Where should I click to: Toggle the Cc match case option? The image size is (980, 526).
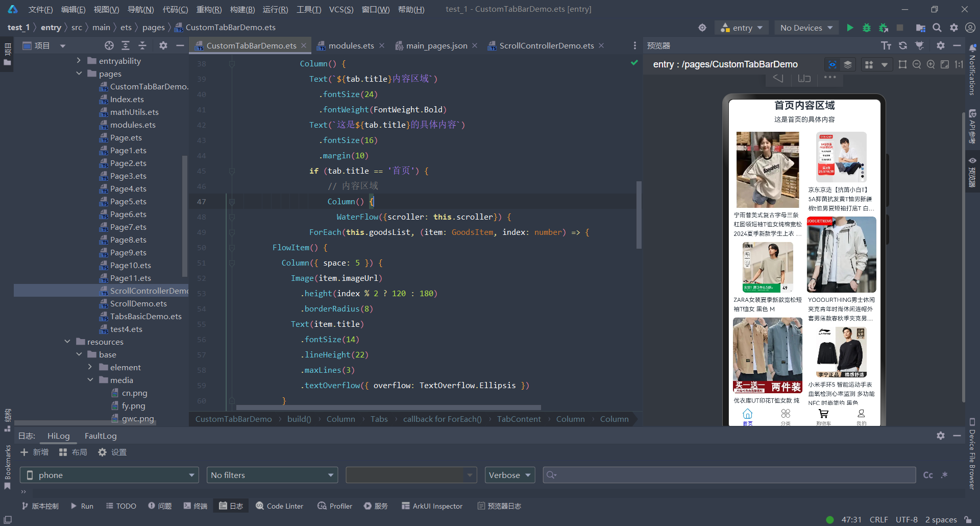(928, 475)
